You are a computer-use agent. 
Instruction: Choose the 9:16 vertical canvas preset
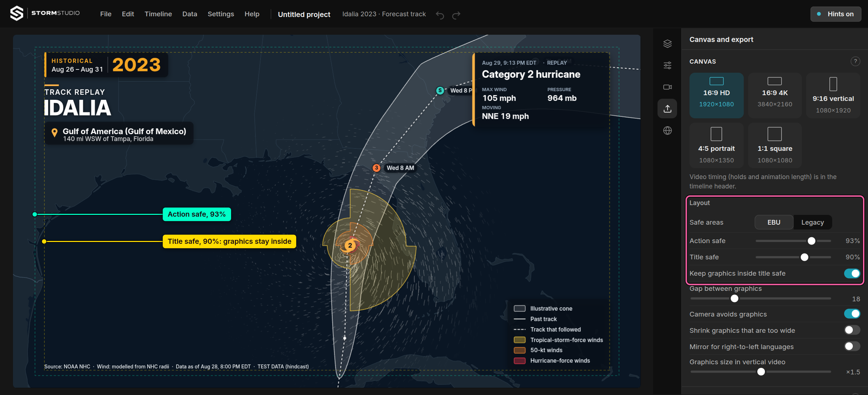click(x=833, y=95)
